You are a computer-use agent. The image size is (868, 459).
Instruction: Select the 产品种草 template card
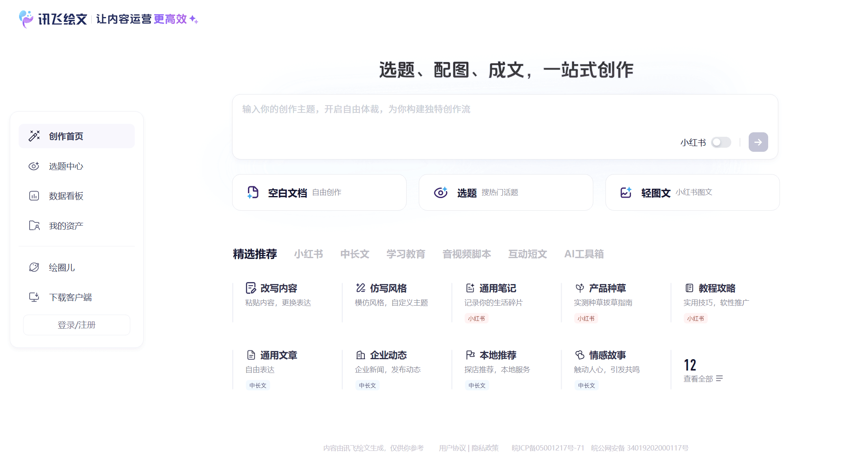click(607, 288)
